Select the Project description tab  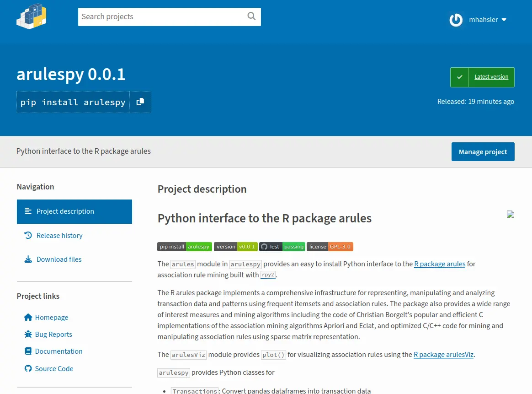click(x=74, y=211)
